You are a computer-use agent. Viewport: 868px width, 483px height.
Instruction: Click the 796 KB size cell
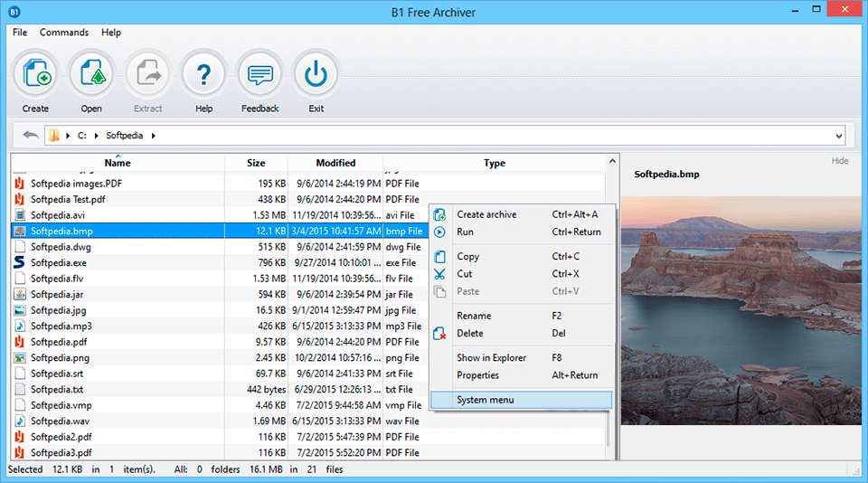point(272,262)
